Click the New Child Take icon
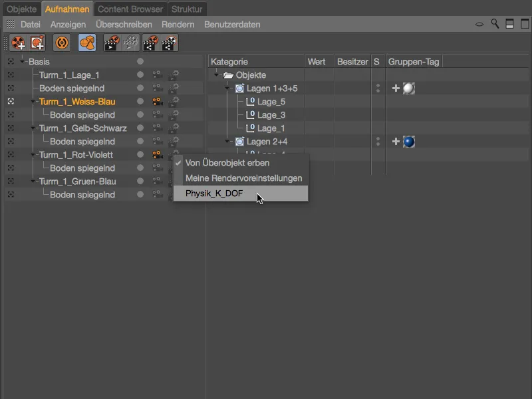The height and width of the screenshot is (399, 532). (x=37, y=43)
